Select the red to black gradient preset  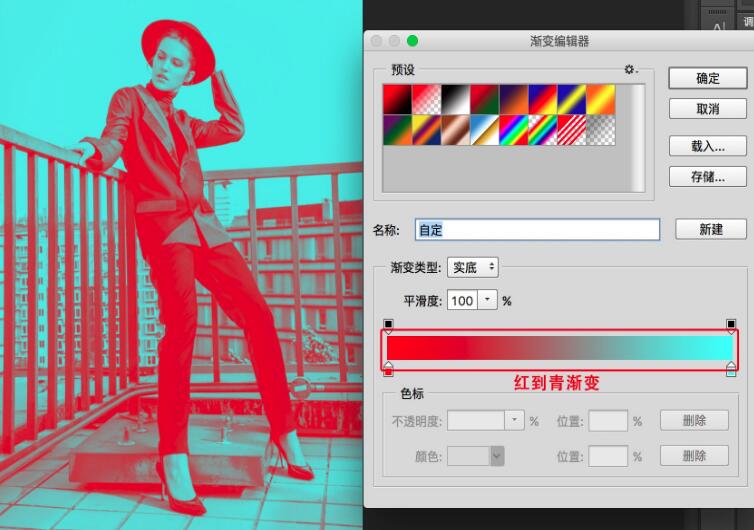click(x=397, y=100)
